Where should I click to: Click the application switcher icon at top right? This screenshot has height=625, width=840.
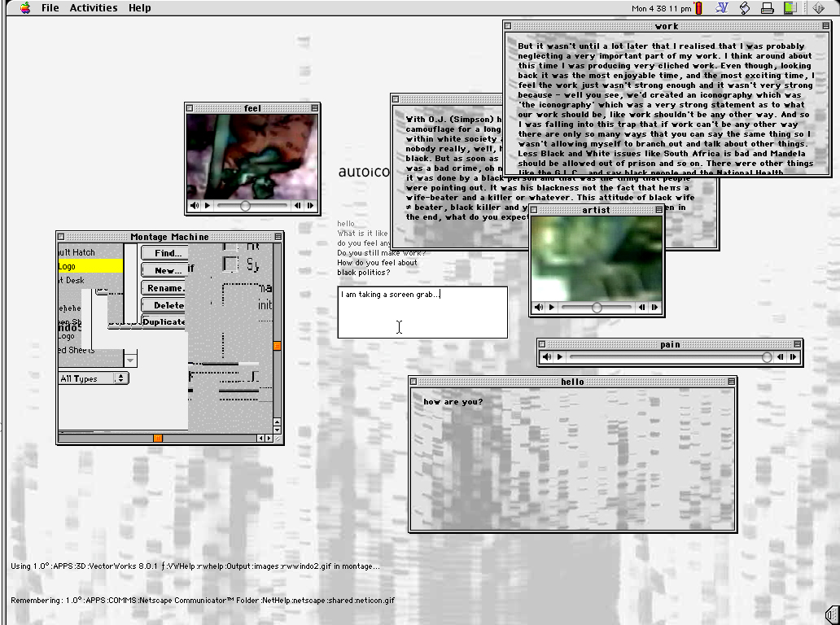[x=820, y=8]
